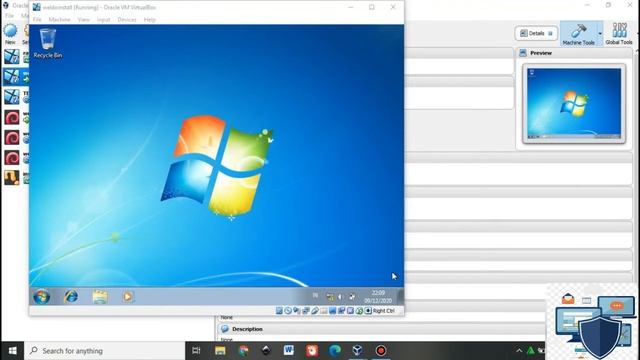Screen dimensions: 640x360
Task: Click the volume speaker icon in the Windows 7 tray
Action: coord(340,297)
